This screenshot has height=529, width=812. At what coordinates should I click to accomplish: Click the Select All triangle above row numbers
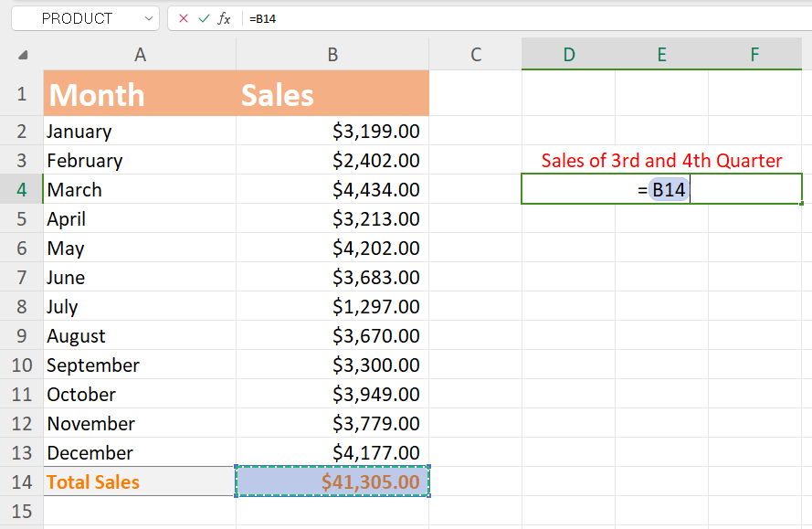[x=22, y=54]
